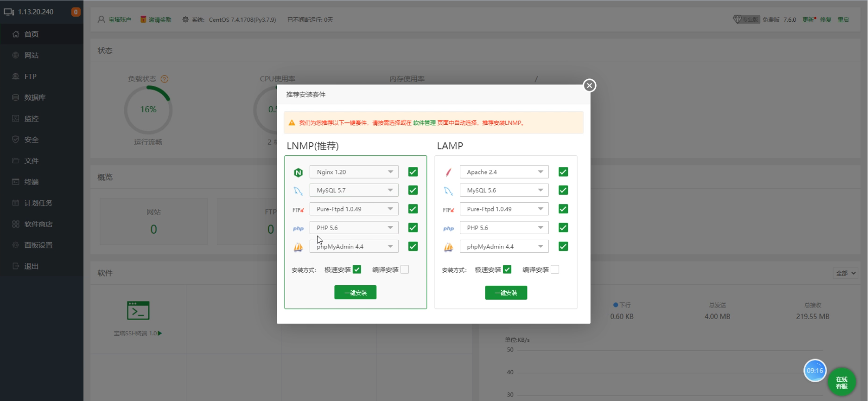Click the user icon beside 宝塔账户
The width and height of the screenshot is (868, 401).
point(102,20)
